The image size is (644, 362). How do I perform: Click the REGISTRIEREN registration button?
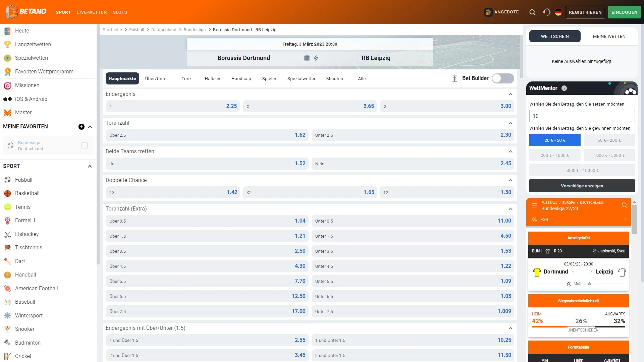[x=584, y=12]
